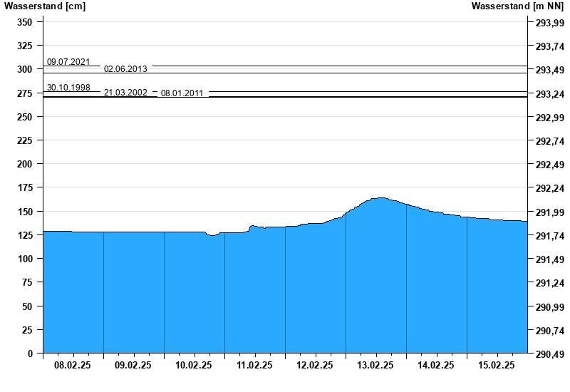
Task: Click the peak of the blue water level curve
Action: click(380, 199)
